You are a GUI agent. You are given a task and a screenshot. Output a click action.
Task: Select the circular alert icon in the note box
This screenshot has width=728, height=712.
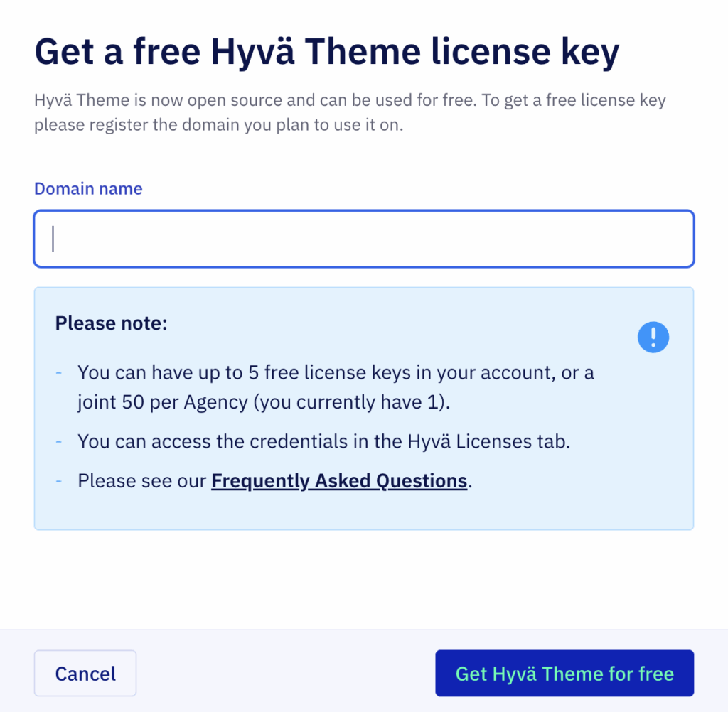click(x=653, y=337)
